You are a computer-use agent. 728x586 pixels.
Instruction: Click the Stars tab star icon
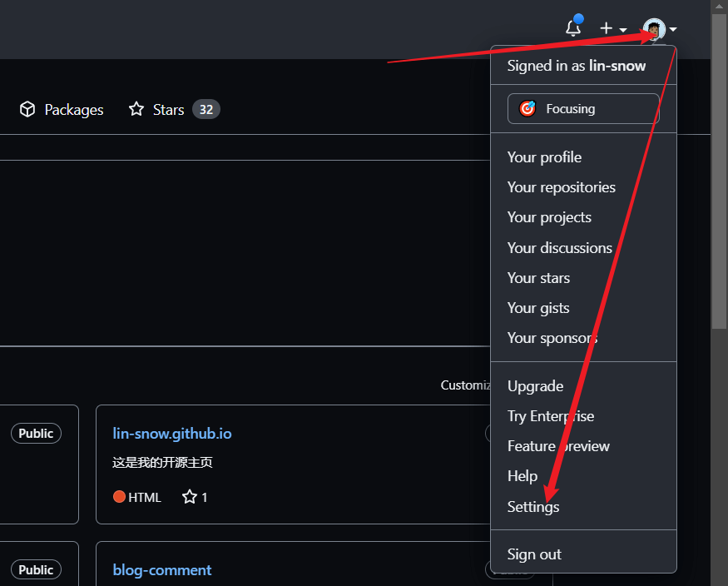[x=136, y=109]
